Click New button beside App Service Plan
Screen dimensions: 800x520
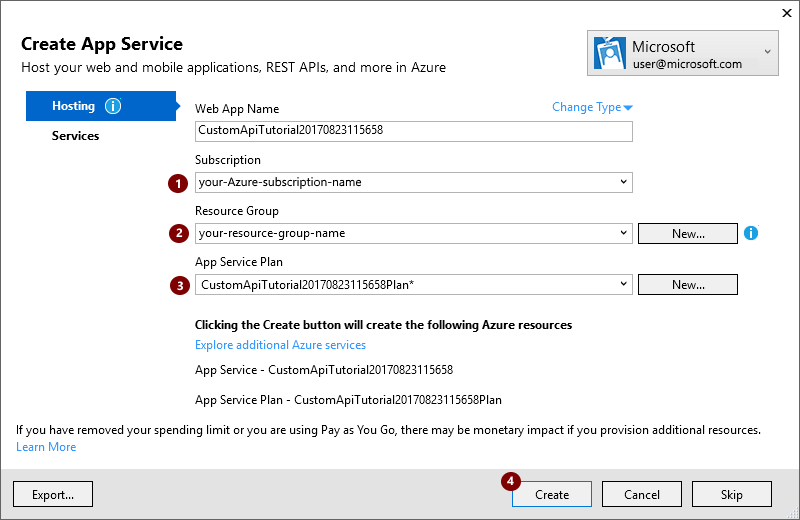[688, 284]
